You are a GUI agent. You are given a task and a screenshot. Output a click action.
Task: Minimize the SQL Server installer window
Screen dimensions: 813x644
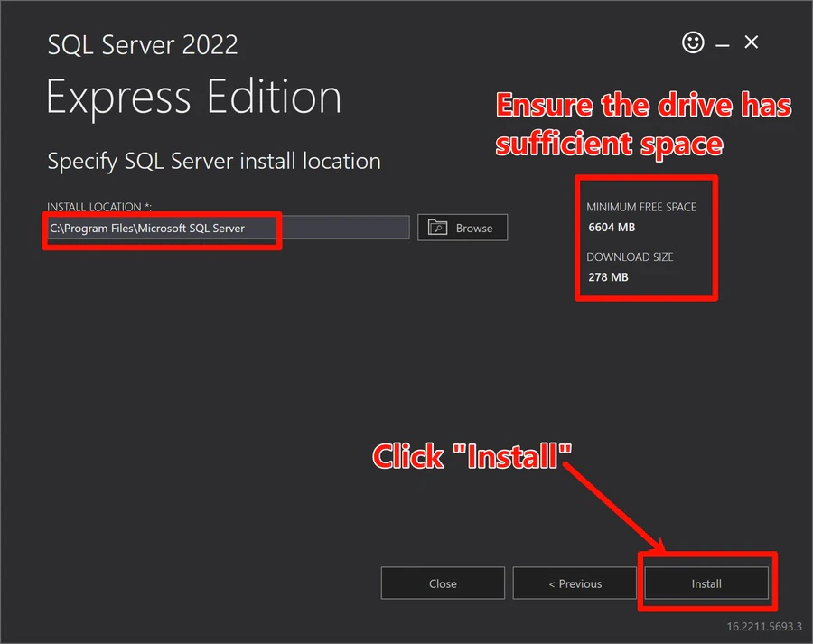tap(723, 46)
